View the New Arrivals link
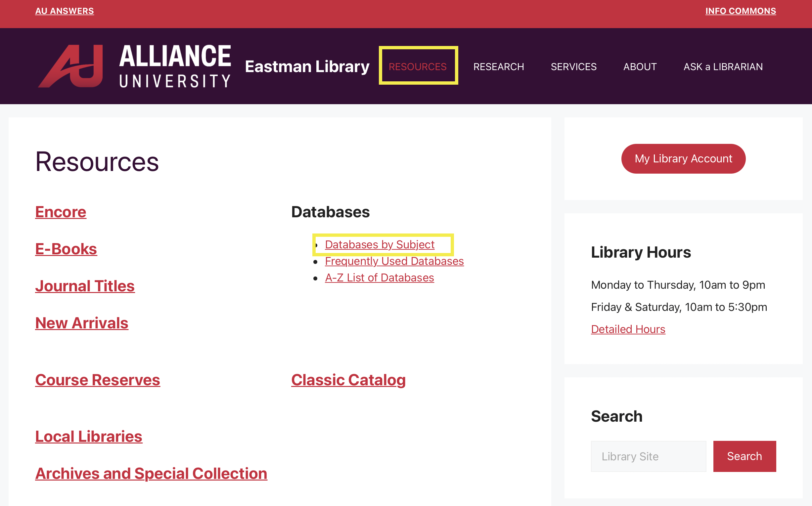The height and width of the screenshot is (506, 812). click(x=82, y=323)
